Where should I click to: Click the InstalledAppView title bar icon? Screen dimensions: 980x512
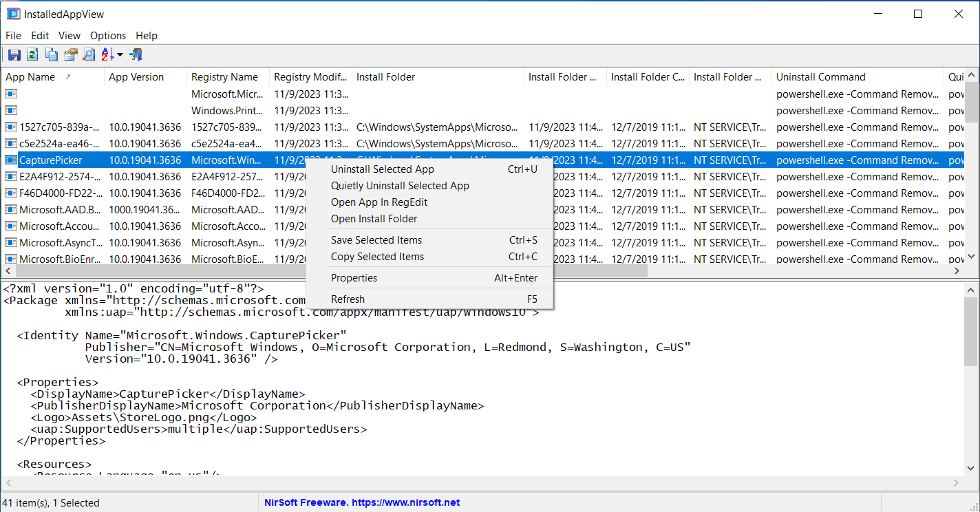[13, 14]
